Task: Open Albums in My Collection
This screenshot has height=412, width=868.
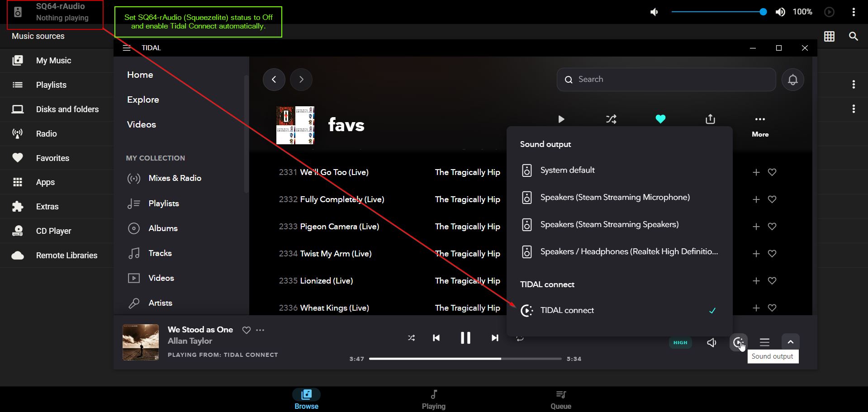Action: coord(152,228)
